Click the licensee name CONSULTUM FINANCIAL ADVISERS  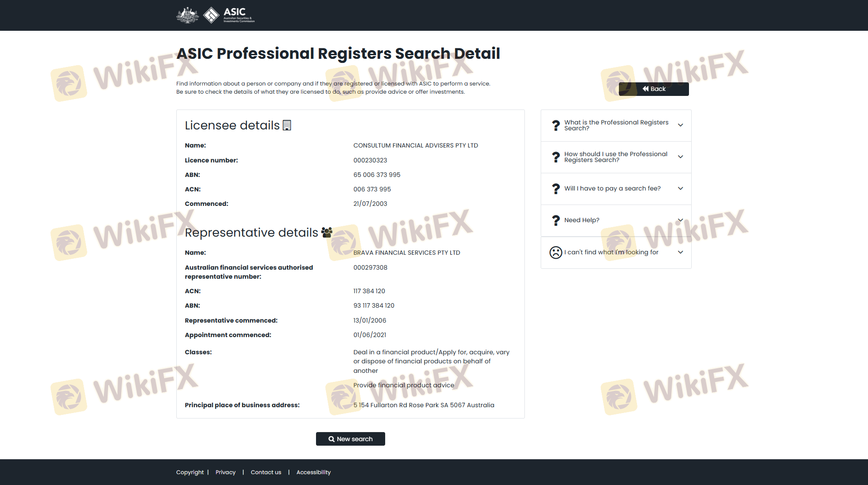click(415, 146)
